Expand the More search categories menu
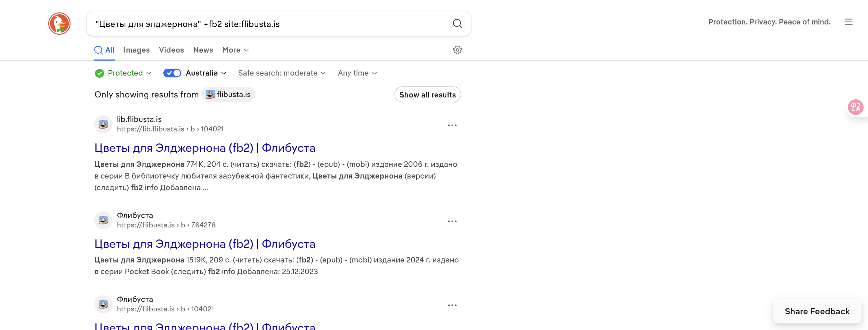Viewport: 868px width, 330px height. 235,50
